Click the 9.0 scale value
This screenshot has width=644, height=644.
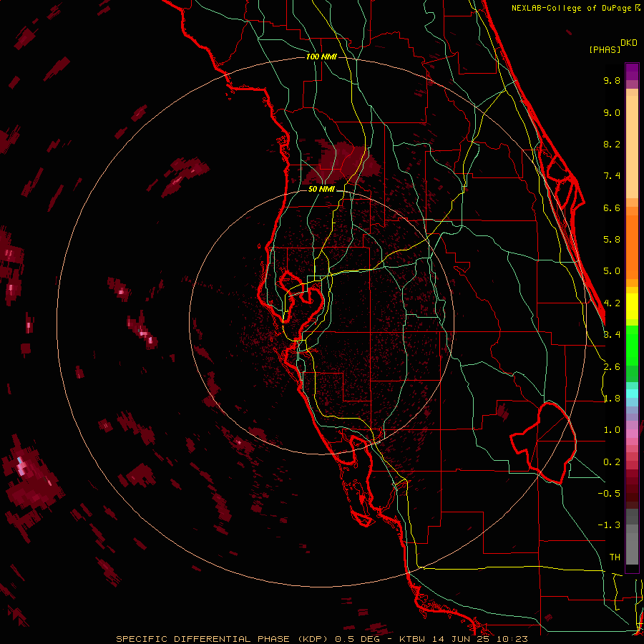tap(612, 112)
